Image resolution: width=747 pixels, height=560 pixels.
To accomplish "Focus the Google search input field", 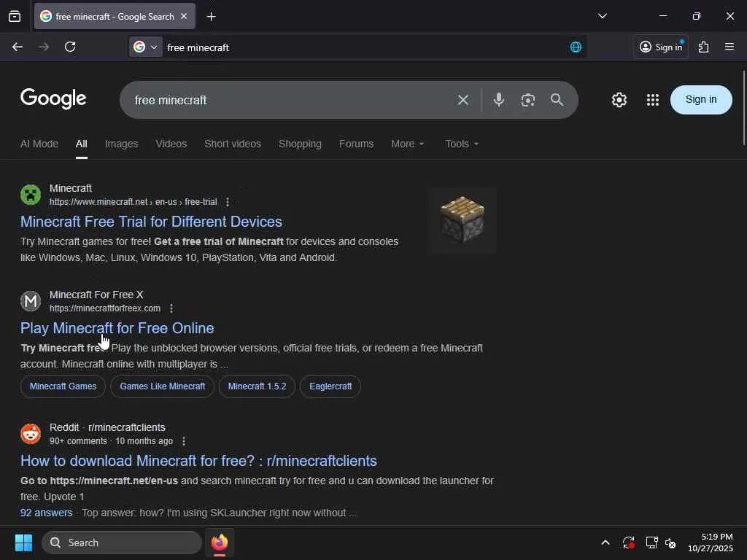I will point(290,100).
